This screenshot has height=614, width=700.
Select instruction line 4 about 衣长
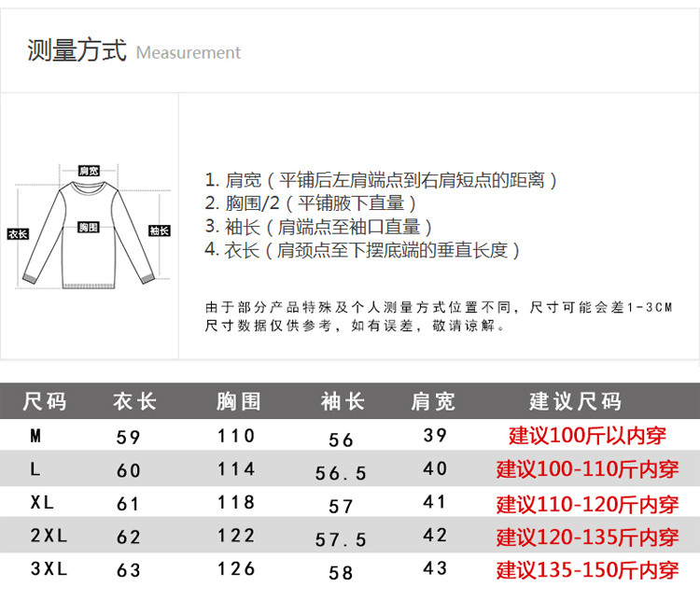click(362, 249)
